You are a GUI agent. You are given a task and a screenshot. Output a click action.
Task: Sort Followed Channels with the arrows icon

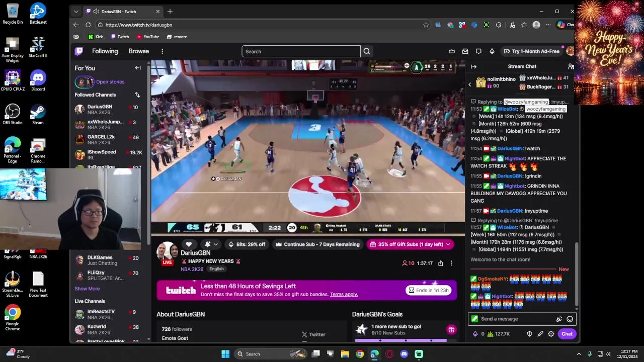[137, 95]
